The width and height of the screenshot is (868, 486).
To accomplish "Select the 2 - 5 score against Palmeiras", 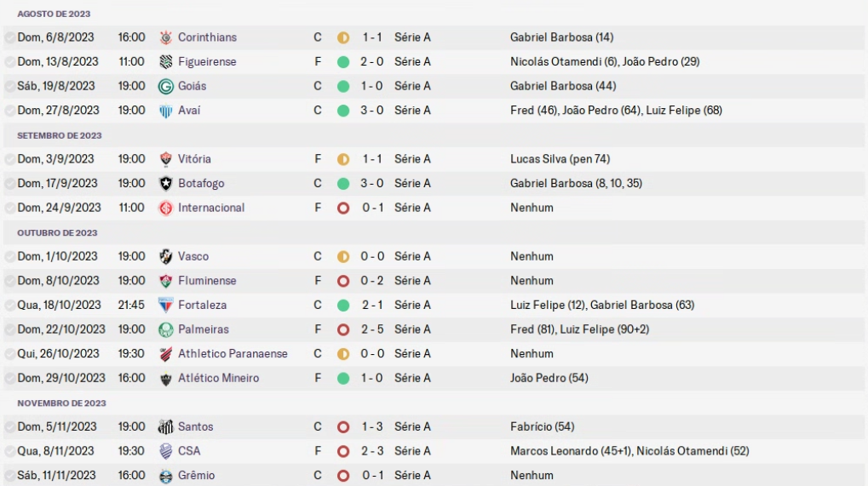I will point(372,329).
